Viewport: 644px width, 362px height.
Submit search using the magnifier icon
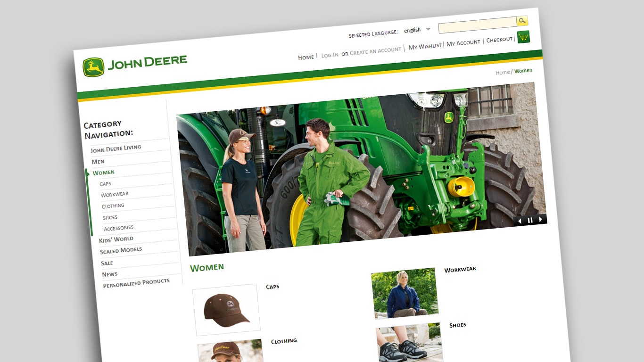(x=522, y=21)
